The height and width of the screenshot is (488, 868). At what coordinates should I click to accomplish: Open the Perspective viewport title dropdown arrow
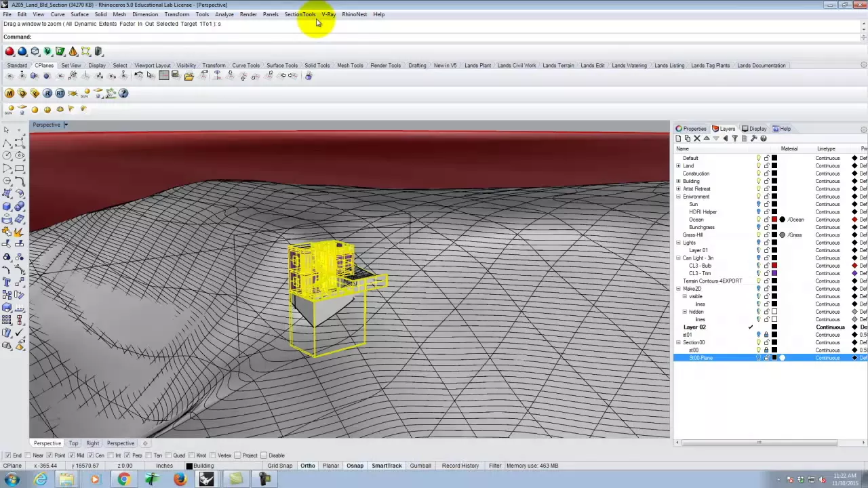pyautogui.click(x=65, y=125)
